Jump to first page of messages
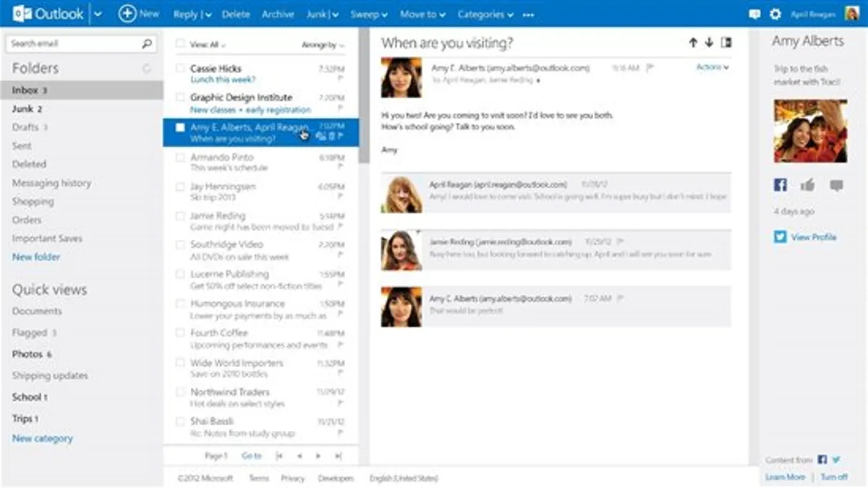Screen dimensions: 868x488 [280, 456]
